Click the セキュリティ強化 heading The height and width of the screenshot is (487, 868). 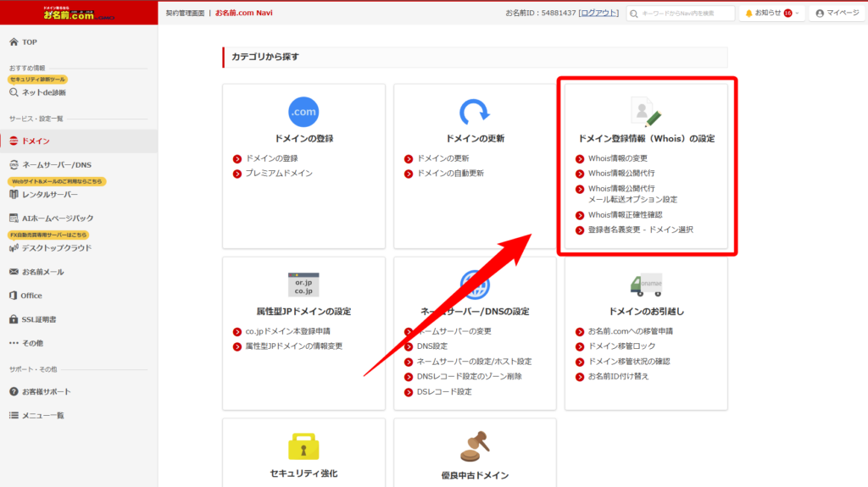click(303, 473)
